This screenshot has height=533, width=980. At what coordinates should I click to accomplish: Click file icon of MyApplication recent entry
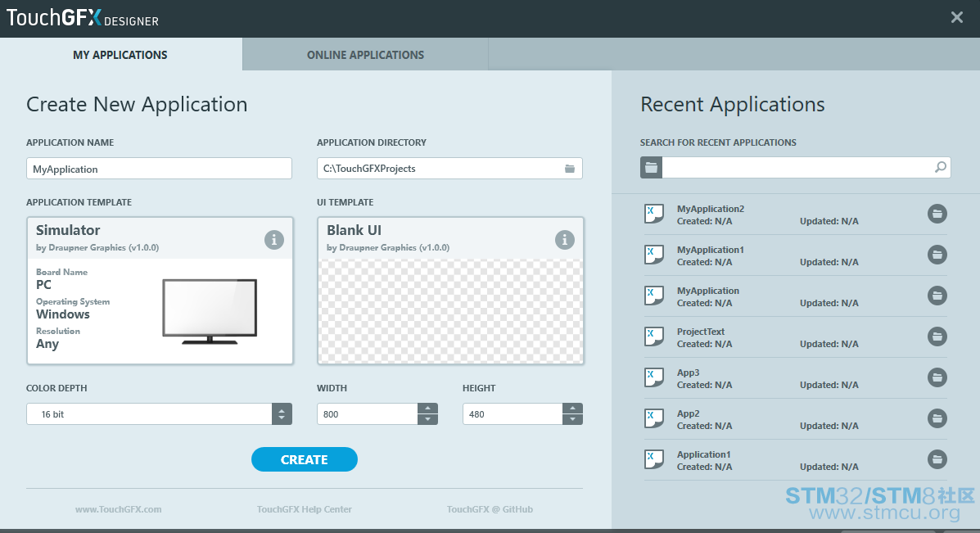click(654, 296)
